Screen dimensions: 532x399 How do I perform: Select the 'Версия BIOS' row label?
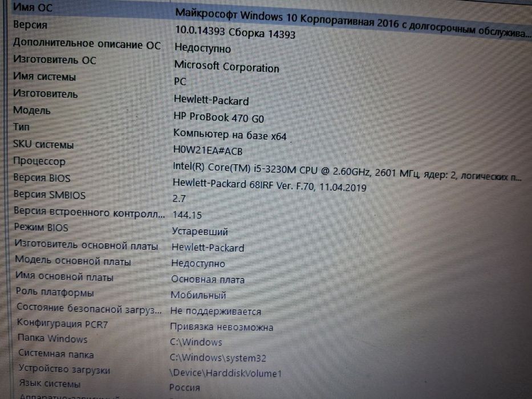42,178
